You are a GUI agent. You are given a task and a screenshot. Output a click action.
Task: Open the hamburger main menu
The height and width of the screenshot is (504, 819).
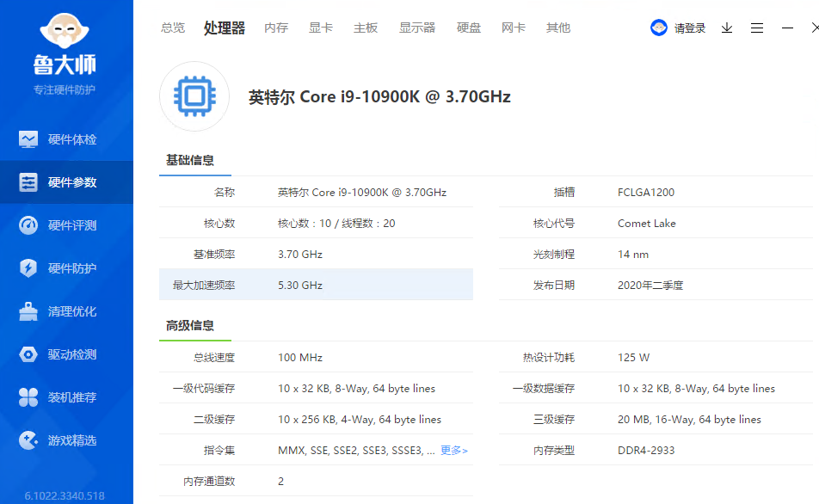[x=757, y=28]
